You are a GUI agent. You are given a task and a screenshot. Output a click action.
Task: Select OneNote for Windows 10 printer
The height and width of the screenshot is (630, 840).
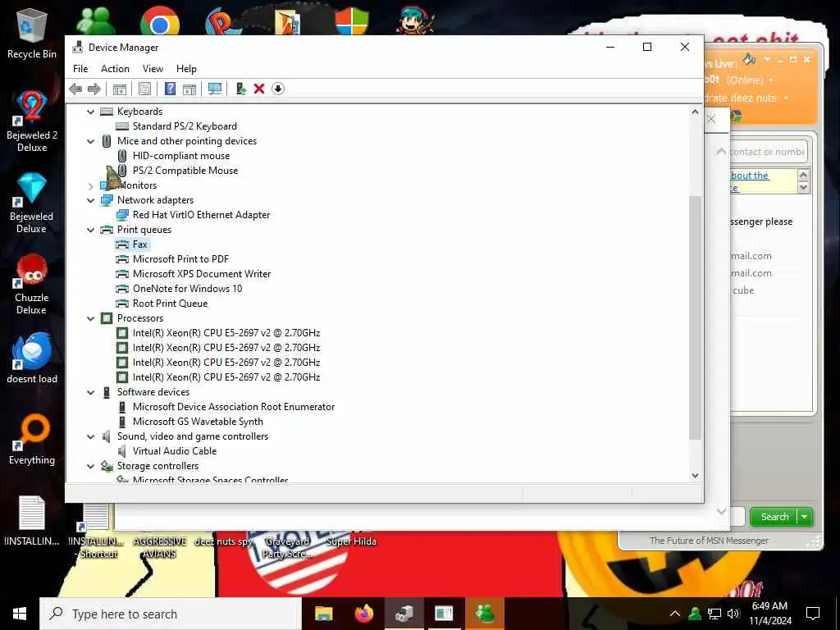pyautogui.click(x=188, y=289)
